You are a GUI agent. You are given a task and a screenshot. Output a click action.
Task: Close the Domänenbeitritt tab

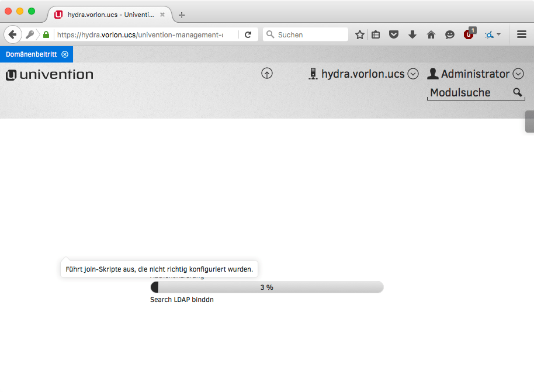(65, 54)
